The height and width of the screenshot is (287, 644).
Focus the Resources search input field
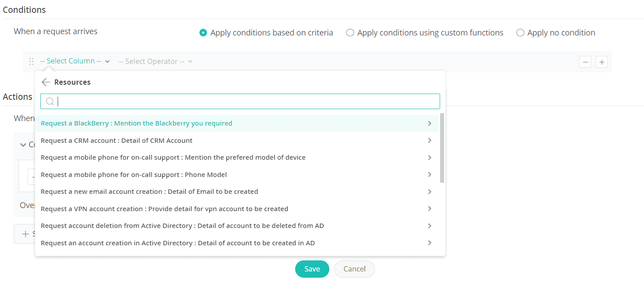[248, 102]
